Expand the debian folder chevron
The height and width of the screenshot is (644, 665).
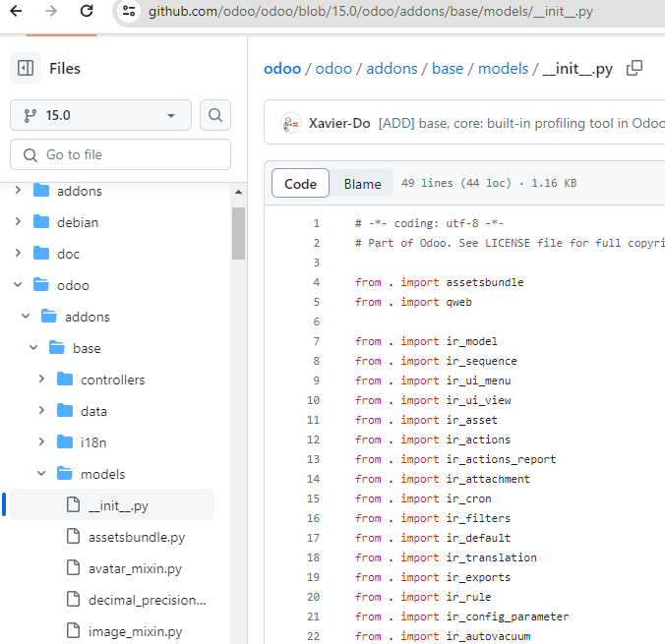click(18, 222)
